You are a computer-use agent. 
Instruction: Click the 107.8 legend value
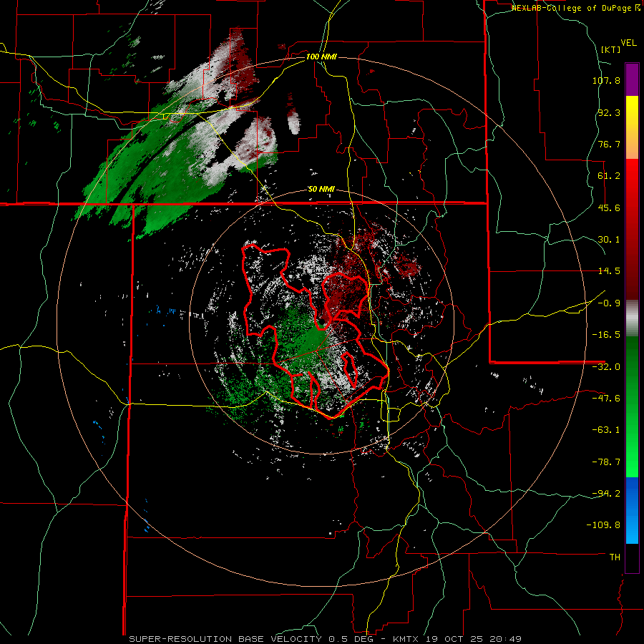pyautogui.click(x=606, y=80)
